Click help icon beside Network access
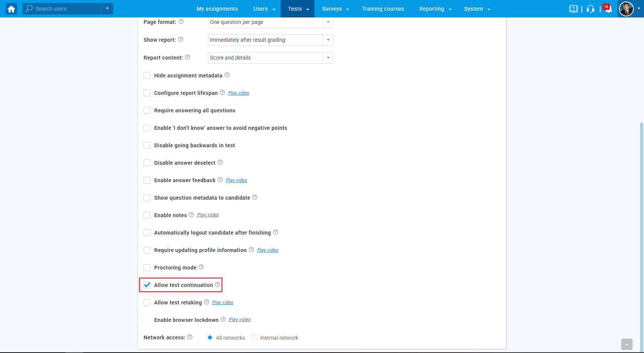Viewport: 644px width, 353px height. point(190,337)
